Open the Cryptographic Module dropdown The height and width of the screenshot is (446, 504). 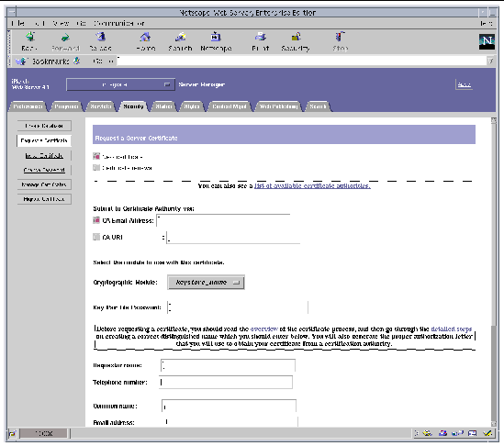pyautogui.click(x=206, y=283)
